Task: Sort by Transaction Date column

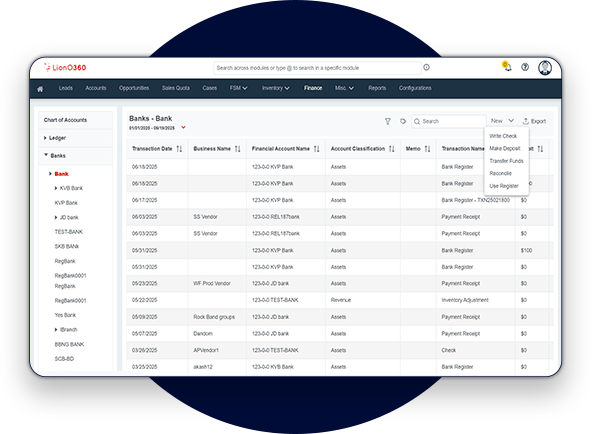Action: (x=179, y=149)
